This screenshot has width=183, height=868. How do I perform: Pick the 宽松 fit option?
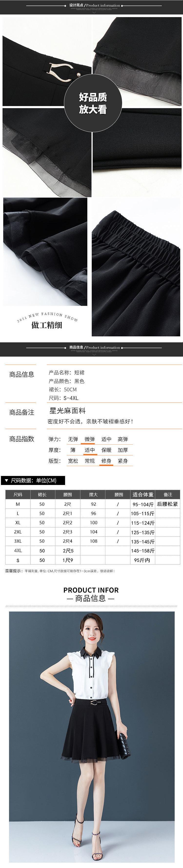pyautogui.click(x=73, y=461)
